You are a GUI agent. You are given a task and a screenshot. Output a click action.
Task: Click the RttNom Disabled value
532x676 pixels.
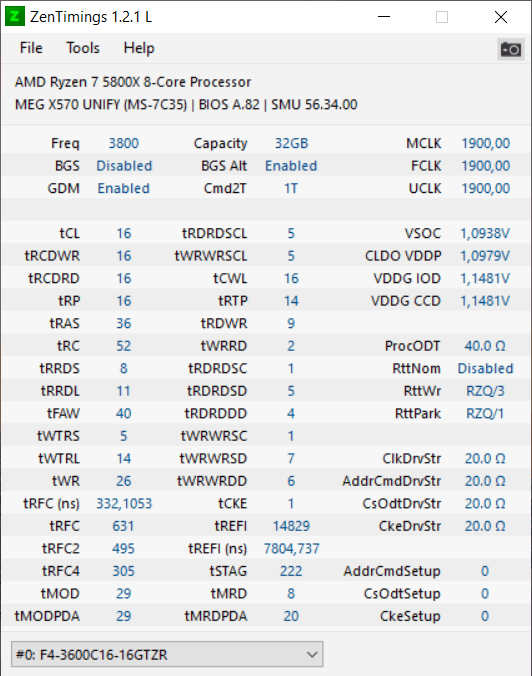pos(485,369)
